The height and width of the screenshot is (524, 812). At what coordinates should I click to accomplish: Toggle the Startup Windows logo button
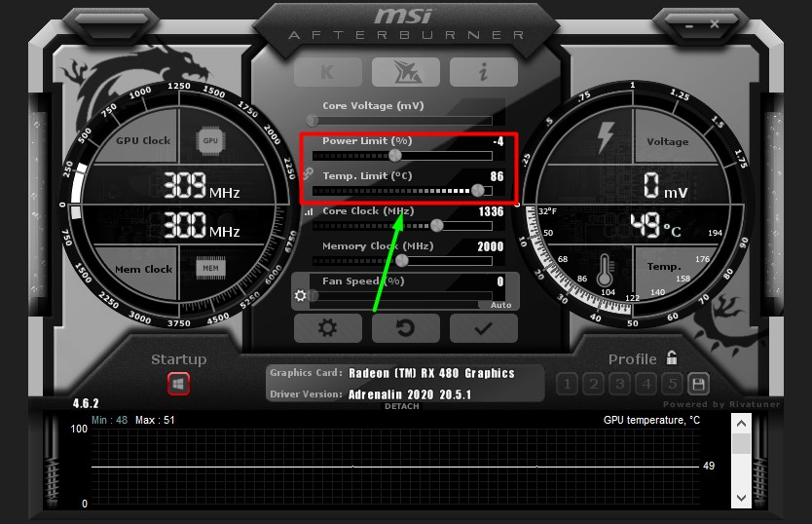tap(179, 384)
